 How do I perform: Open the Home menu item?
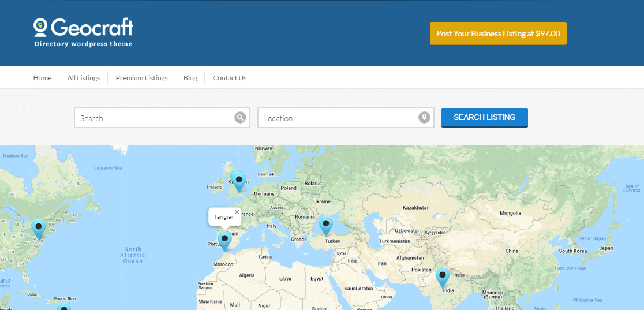click(x=42, y=78)
